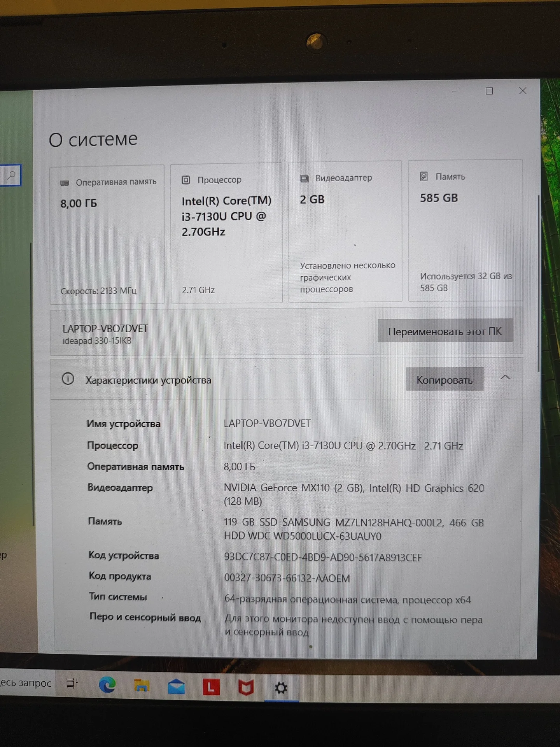
Task: Click the Перо и сенсорный ввод label
Action: coord(145,617)
